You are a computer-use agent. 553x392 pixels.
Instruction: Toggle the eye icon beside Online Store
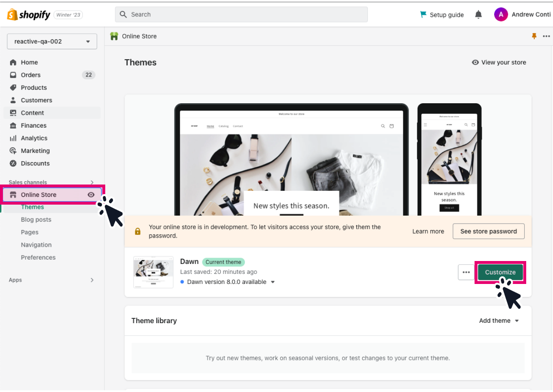91,195
